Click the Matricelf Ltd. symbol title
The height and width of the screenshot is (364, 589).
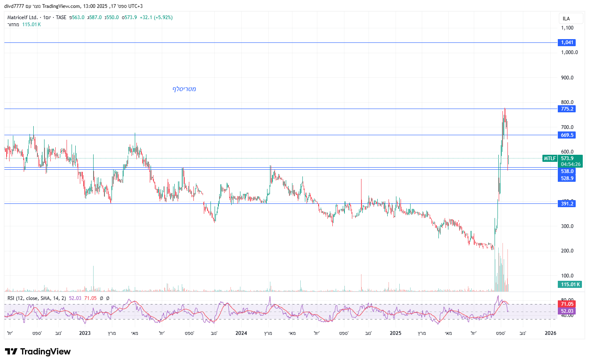tap(22, 17)
